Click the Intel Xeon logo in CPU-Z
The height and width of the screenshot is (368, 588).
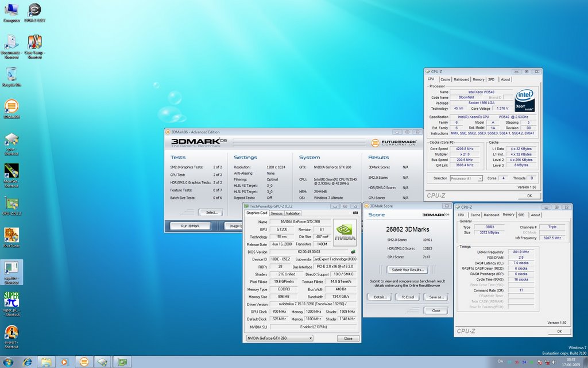(x=525, y=100)
